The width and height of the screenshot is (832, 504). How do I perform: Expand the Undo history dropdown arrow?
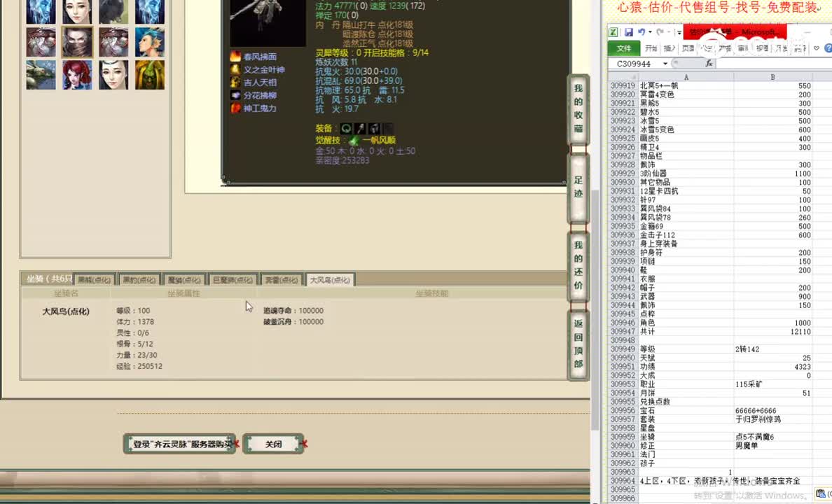[x=649, y=32]
